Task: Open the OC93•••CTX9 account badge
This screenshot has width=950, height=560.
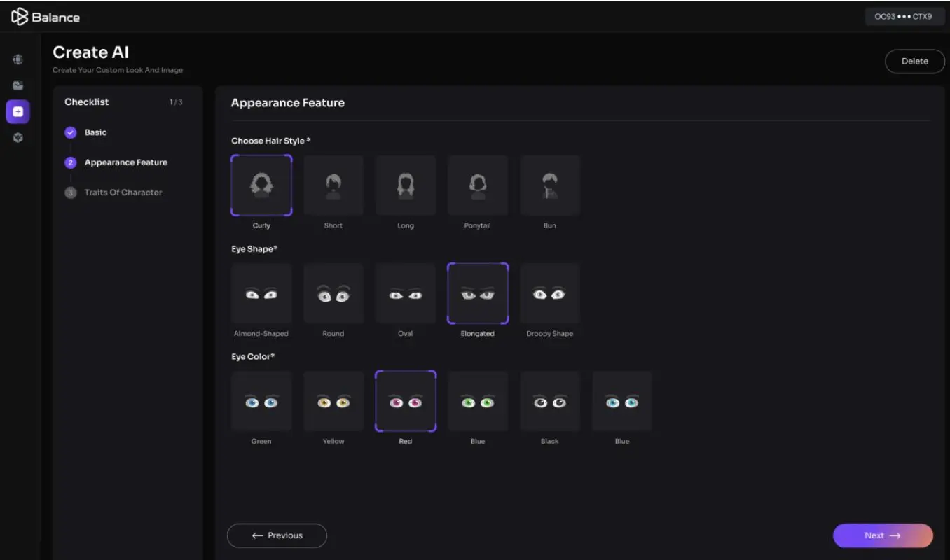Action: [x=903, y=16]
